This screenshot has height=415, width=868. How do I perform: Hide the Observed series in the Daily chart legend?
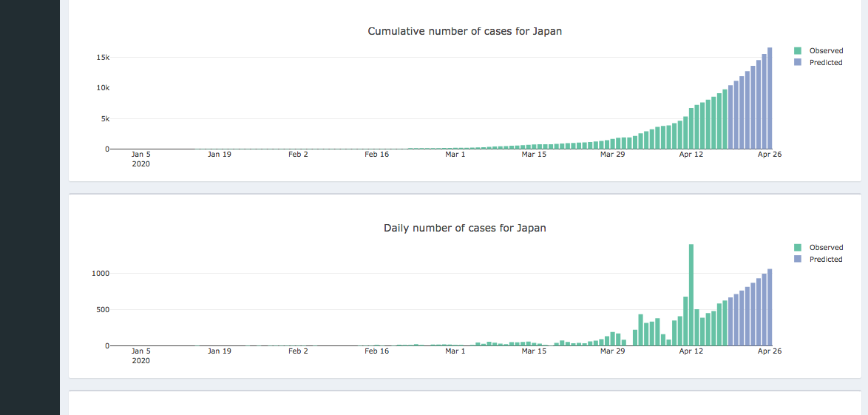click(x=825, y=248)
